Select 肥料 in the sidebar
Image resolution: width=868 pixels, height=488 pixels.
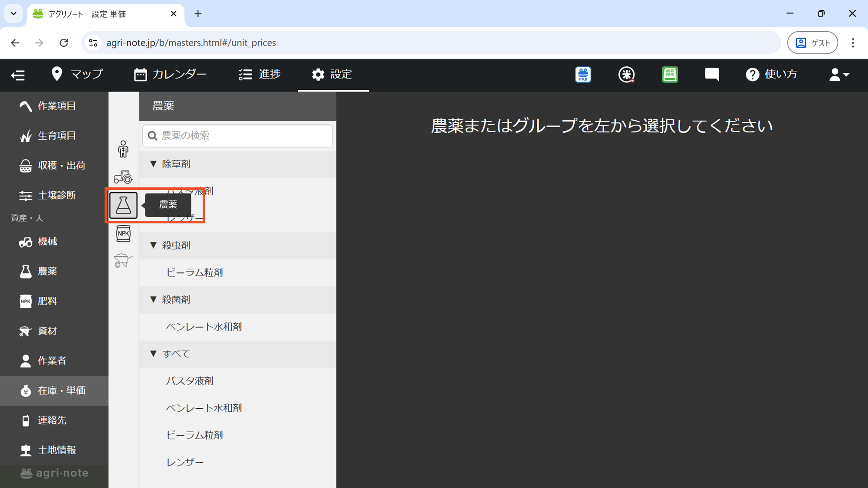54,301
